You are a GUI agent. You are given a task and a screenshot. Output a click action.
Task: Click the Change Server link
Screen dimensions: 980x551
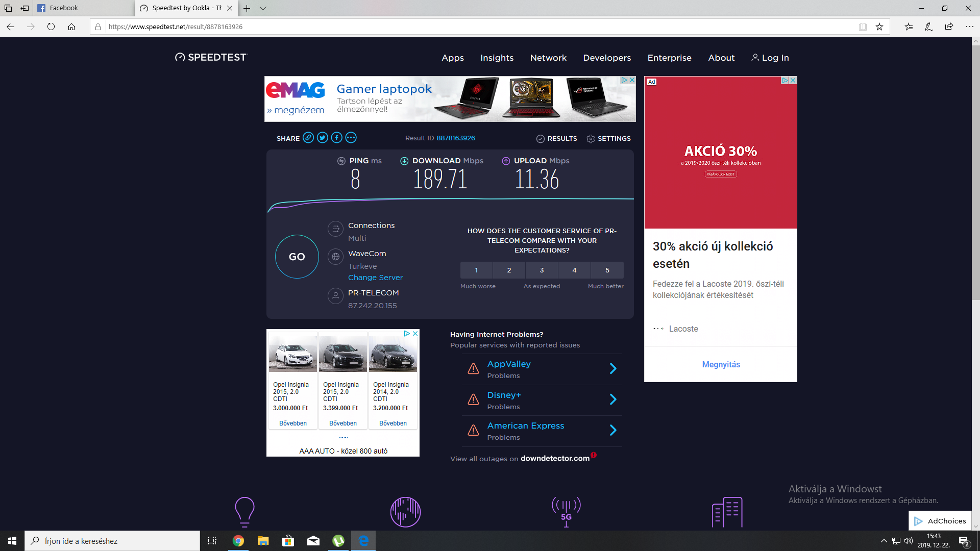pos(375,278)
